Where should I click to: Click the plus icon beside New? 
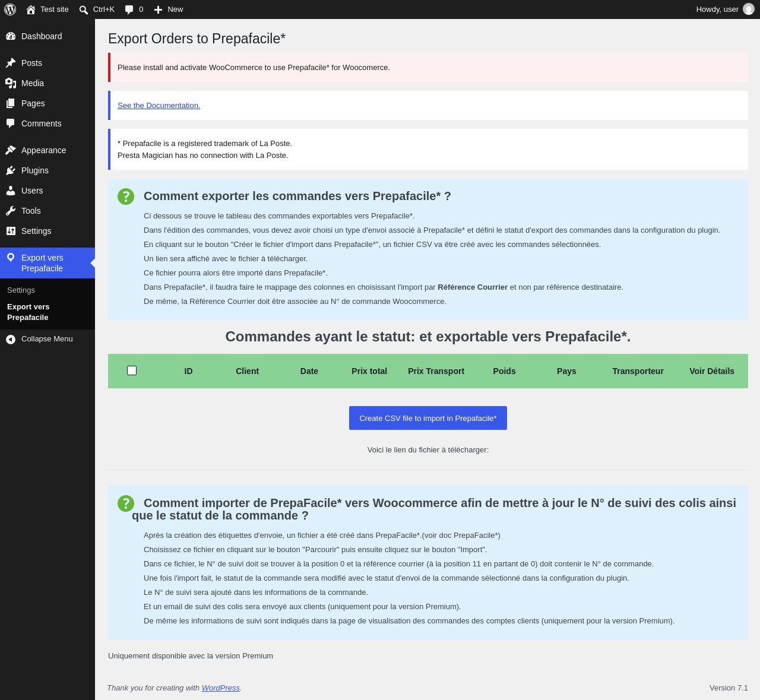158,9
